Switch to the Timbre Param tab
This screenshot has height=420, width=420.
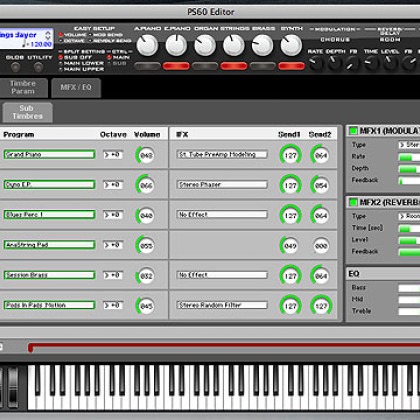(23, 87)
